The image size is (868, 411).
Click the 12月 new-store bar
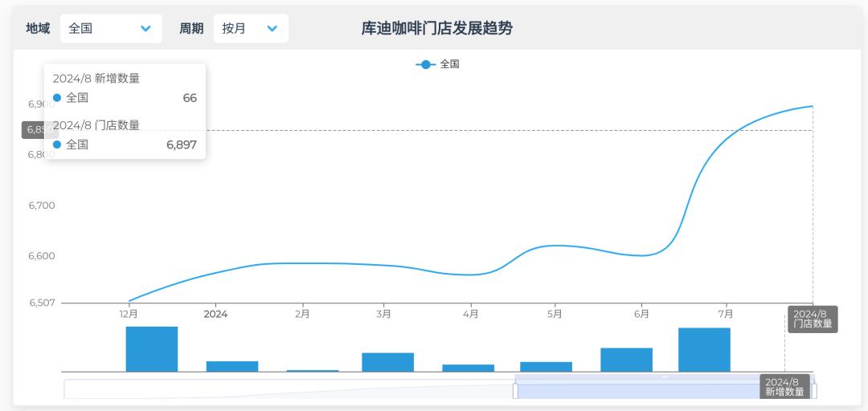(x=152, y=349)
